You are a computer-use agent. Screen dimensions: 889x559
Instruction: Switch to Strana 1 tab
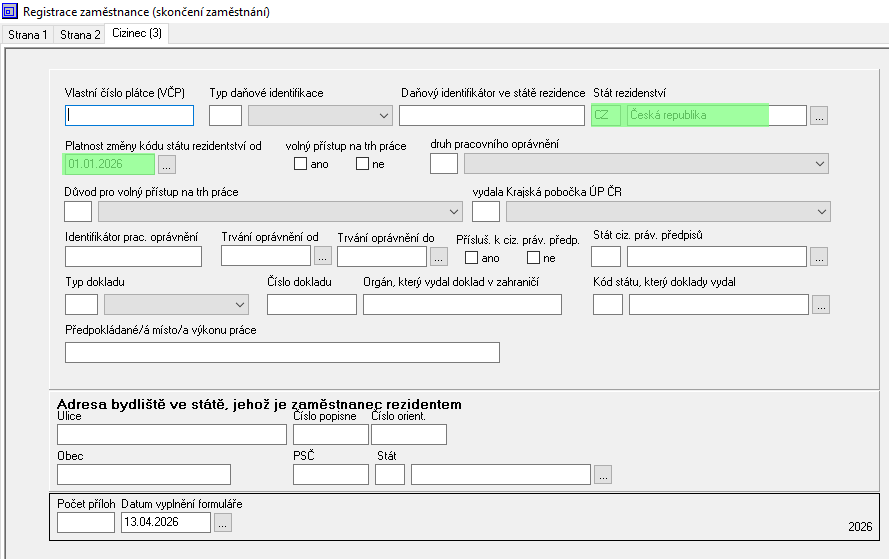click(27, 35)
